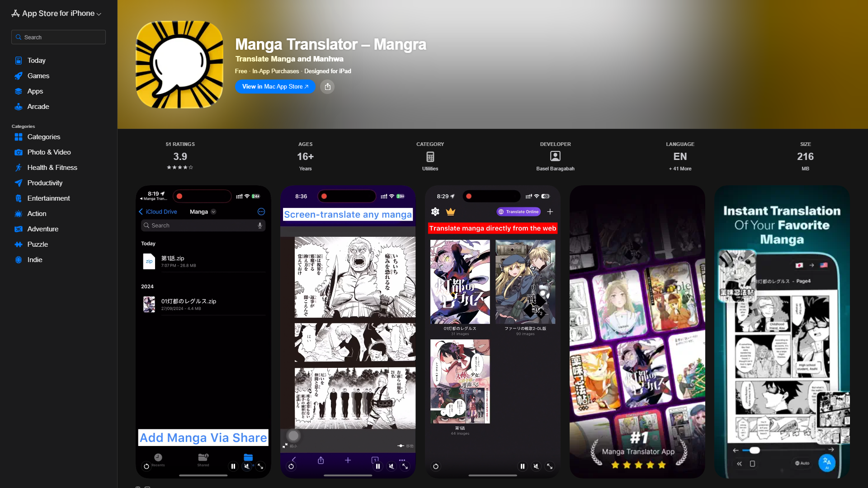Replay the Translate manga from the web video
This screenshot has width=868, height=488.
pyautogui.click(x=436, y=466)
